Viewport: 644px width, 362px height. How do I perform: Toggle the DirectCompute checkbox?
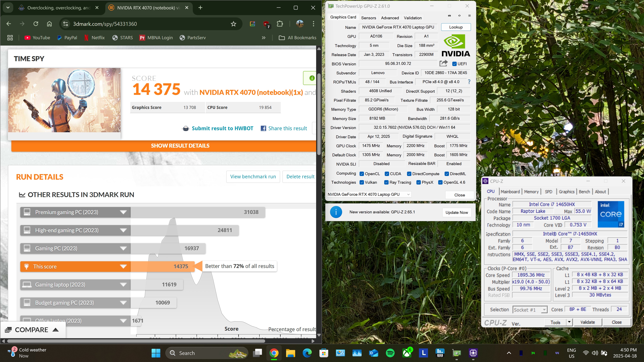[x=409, y=174]
